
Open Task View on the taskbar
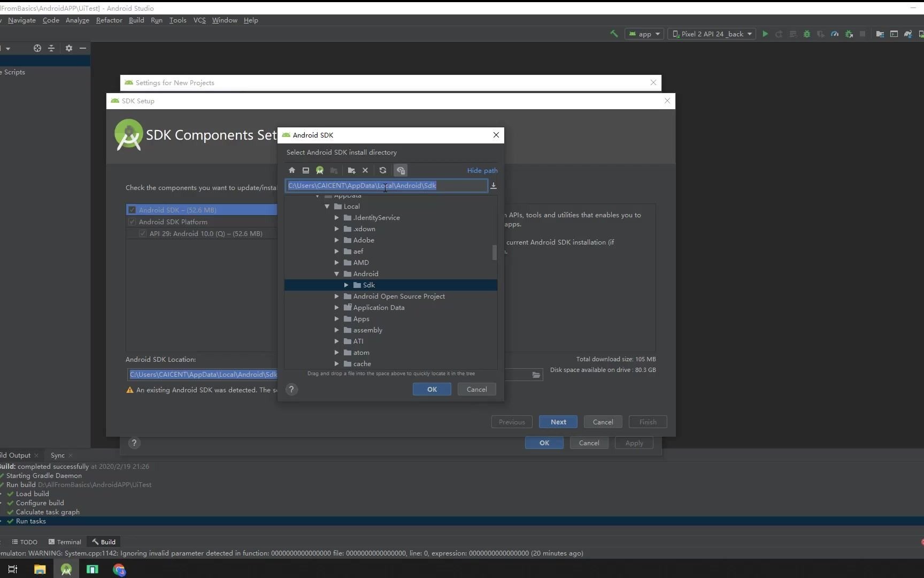(x=13, y=569)
